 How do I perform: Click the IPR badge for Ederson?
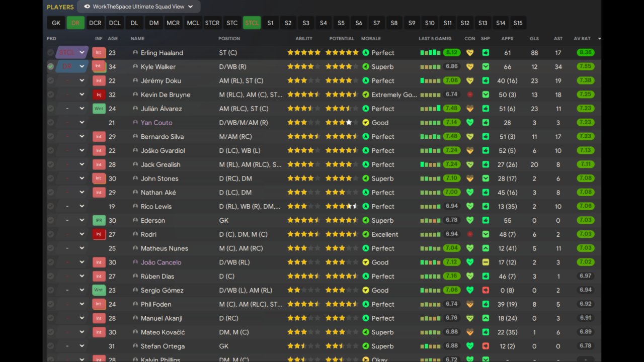pyautogui.click(x=99, y=220)
